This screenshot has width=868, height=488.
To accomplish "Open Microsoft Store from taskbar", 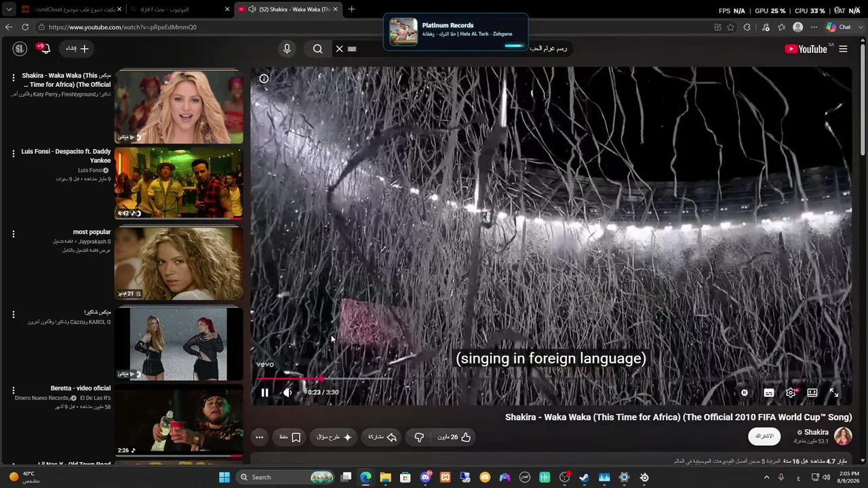I will tap(406, 477).
